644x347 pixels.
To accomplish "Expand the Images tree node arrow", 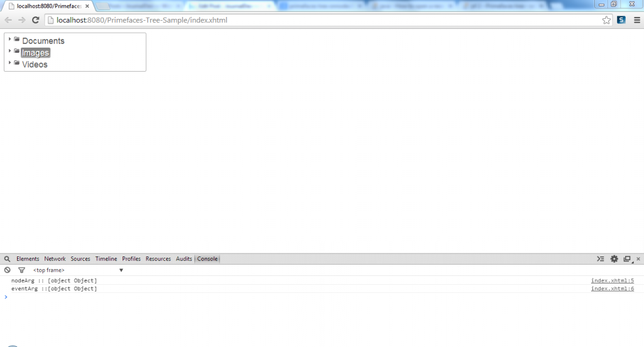I will tap(10, 51).
